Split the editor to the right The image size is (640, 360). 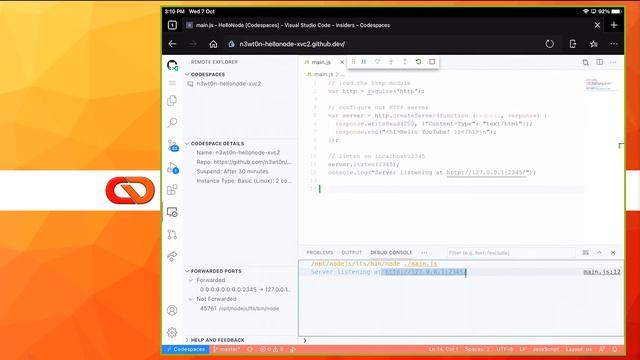tap(599, 62)
